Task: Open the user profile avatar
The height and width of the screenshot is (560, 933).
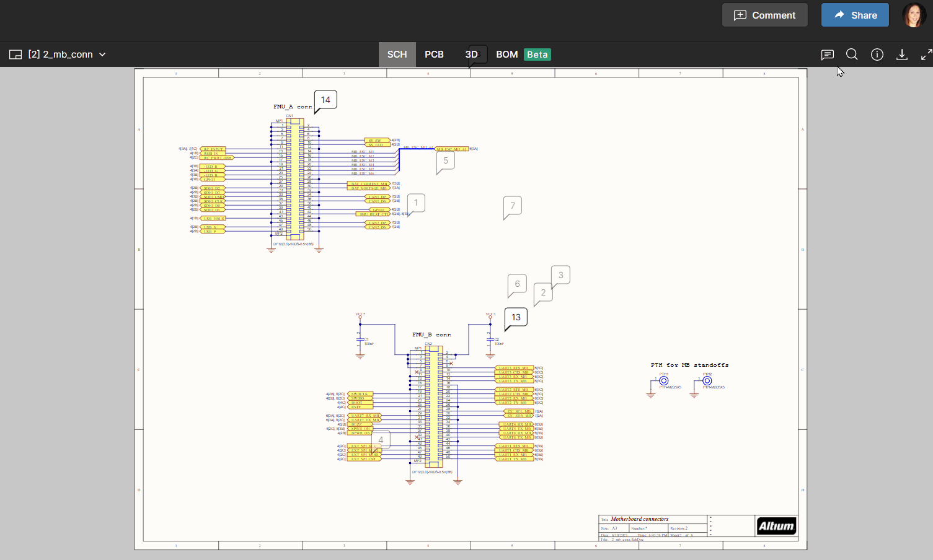Action: [914, 15]
